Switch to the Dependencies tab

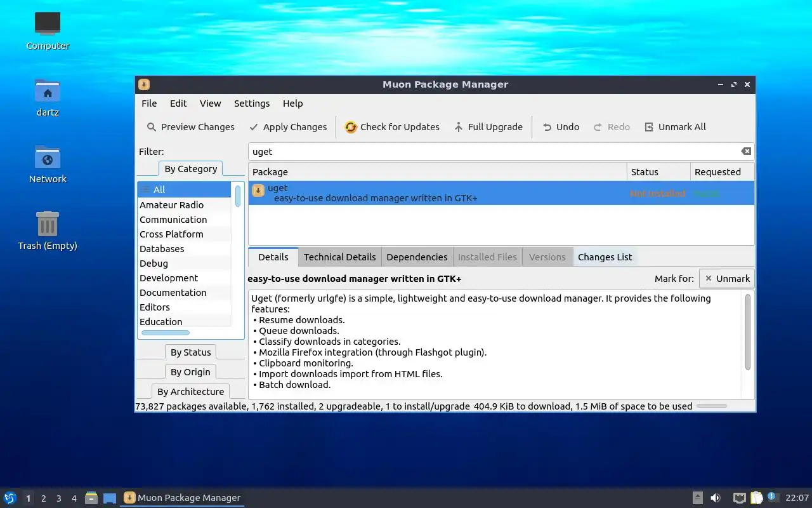click(417, 257)
